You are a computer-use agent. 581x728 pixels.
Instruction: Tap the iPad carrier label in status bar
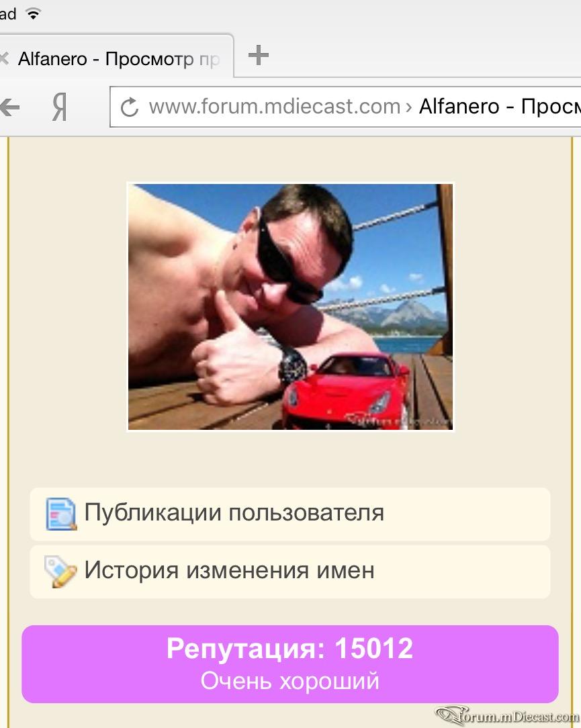pyautogui.click(x=8, y=13)
